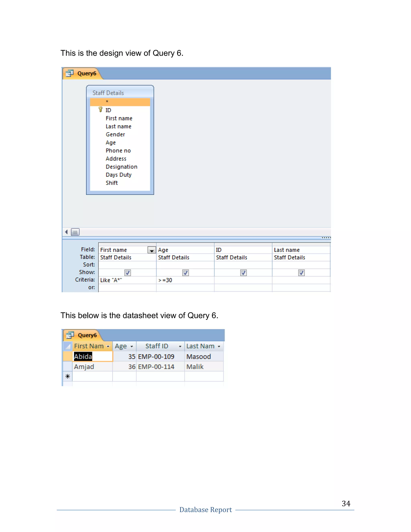Image resolution: width=411 pixels, height=532 pixels.
Task: Select Last name in Staff Details list
Action: point(119,126)
